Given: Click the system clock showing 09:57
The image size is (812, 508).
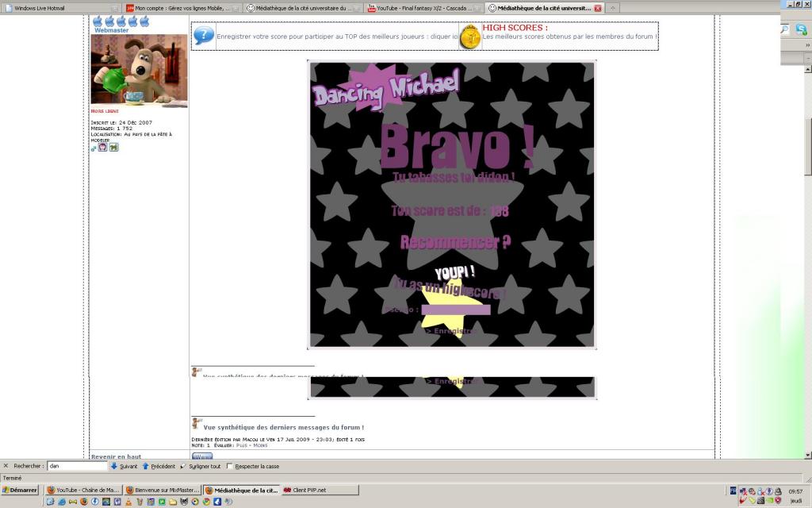Looking at the screenshot, I should (795, 491).
